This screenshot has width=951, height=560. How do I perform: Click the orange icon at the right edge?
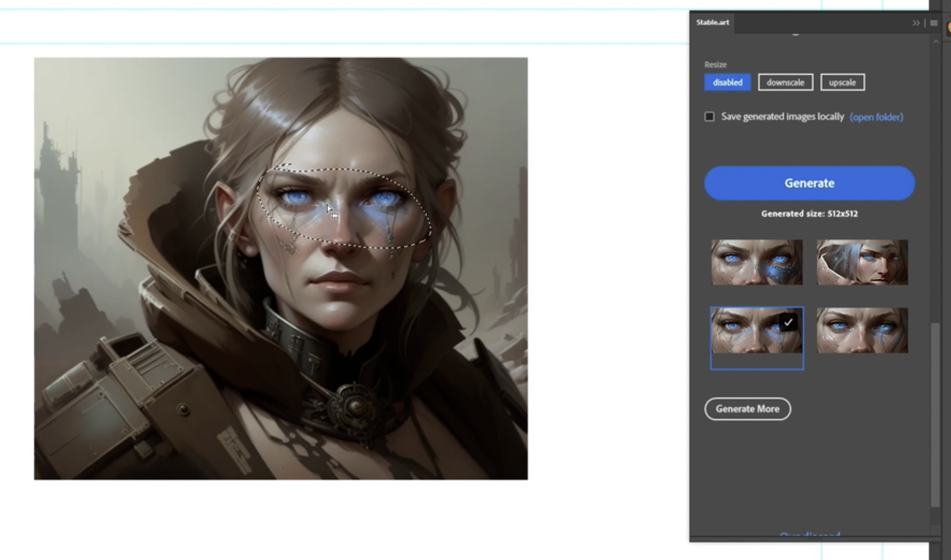coord(948,28)
